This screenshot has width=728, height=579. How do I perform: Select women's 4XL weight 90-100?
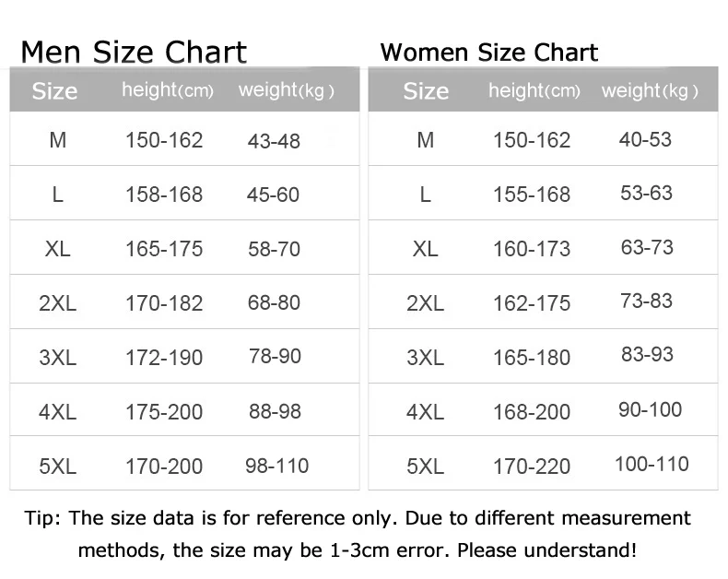tap(650, 409)
